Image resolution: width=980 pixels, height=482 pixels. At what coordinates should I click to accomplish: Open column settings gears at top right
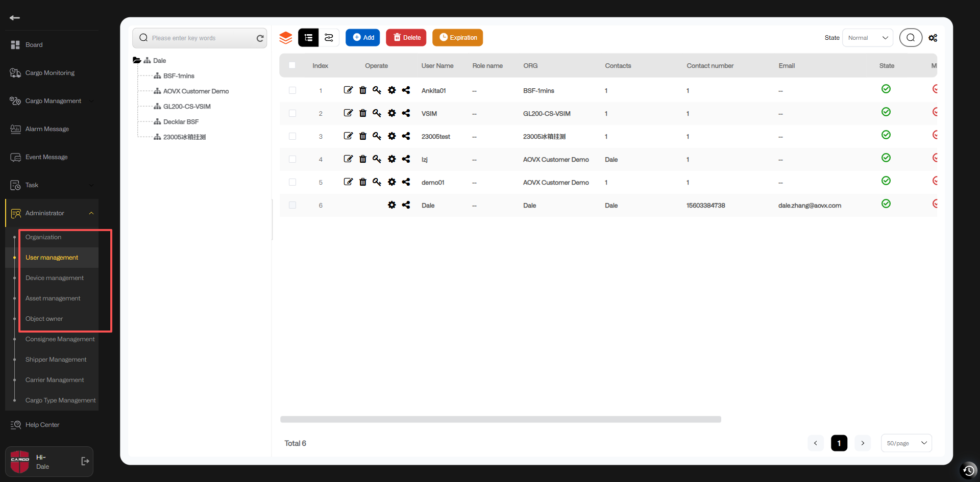pos(933,38)
